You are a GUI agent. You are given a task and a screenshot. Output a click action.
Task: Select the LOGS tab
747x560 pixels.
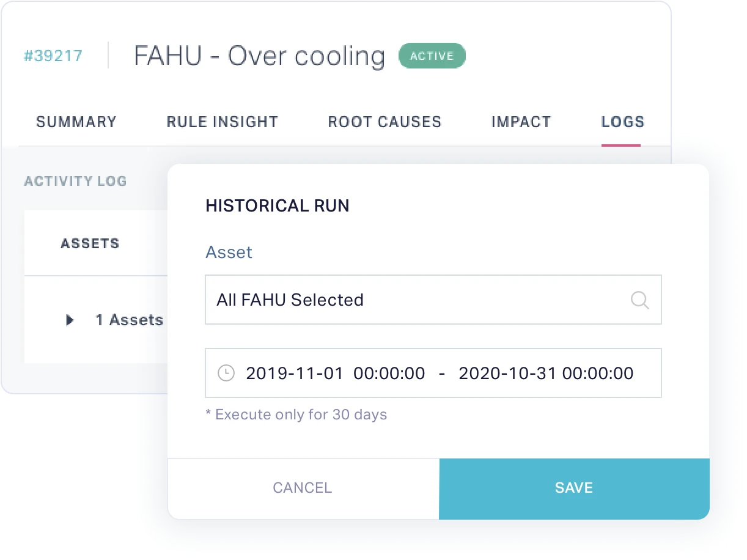(x=622, y=122)
